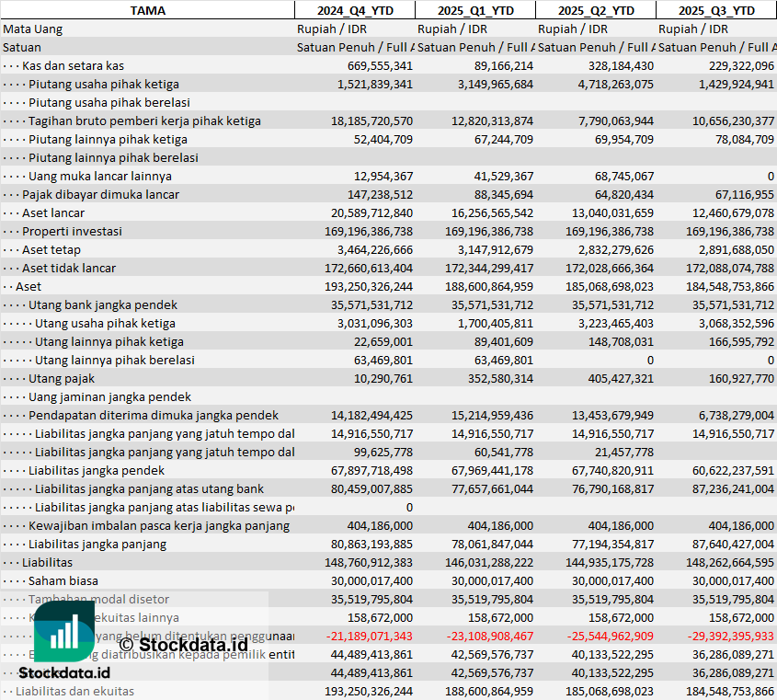Select the 2024_Q4_YTD column header
Screen dimensions: 777x700
point(354,10)
